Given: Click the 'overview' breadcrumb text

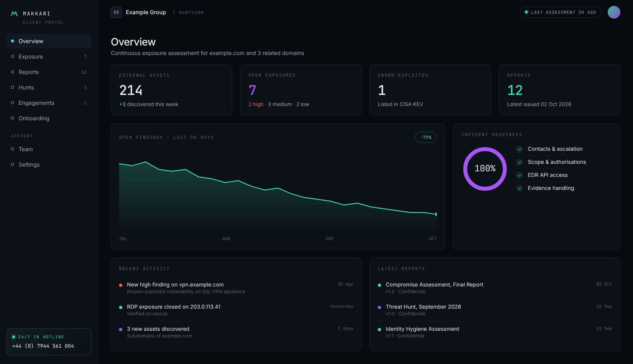Looking at the screenshot, I should pos(191,12).
